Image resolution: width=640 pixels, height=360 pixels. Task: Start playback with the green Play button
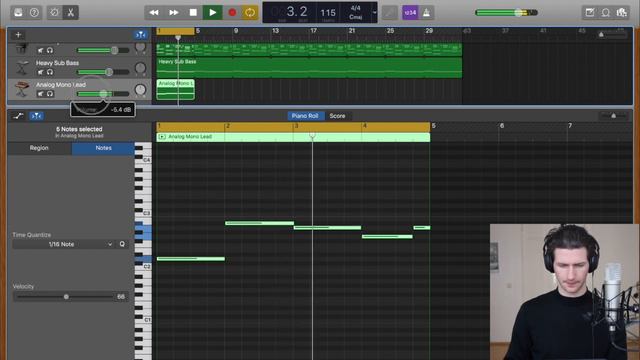[213, 13]
